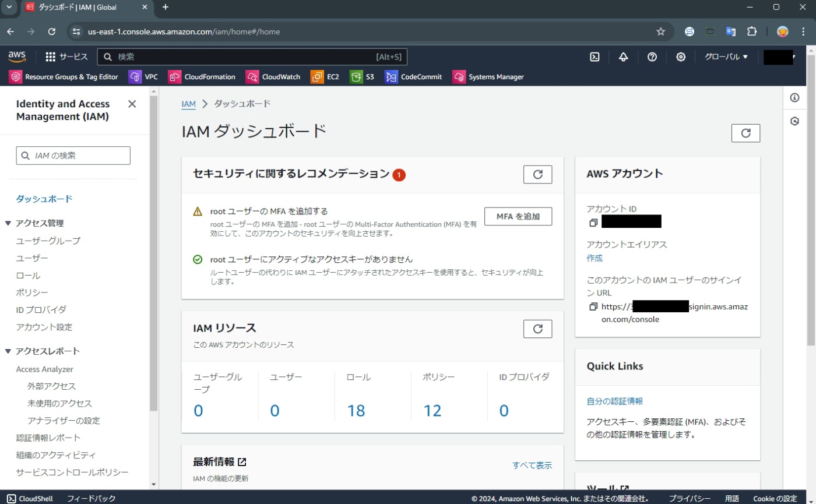Open the hexagon icon in right panel
Screen dimensions: 816x504
click(794, 121)
